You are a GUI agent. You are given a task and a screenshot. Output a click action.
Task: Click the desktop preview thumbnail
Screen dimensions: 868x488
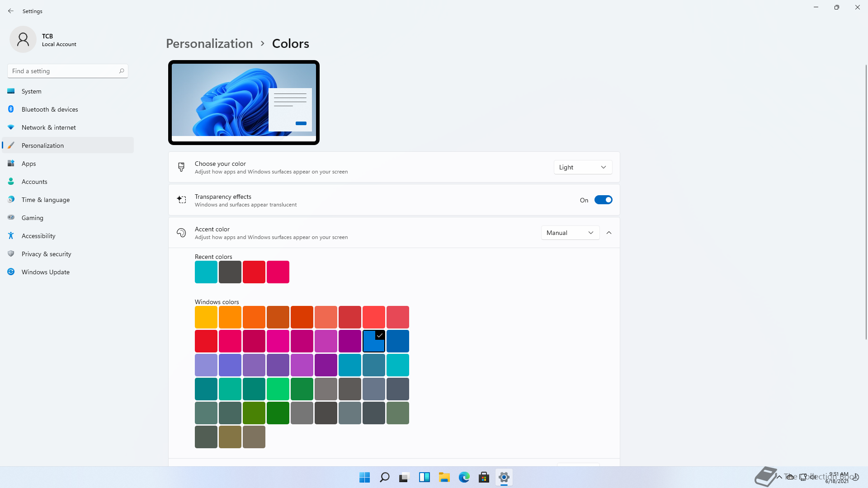pos(244,103)
